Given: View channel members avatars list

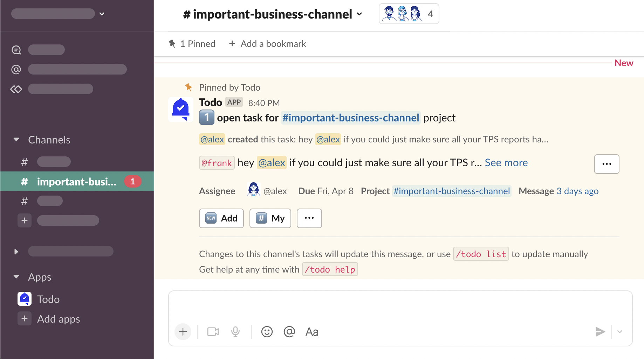Looking at the screenshot, I should tap(409, 14).
